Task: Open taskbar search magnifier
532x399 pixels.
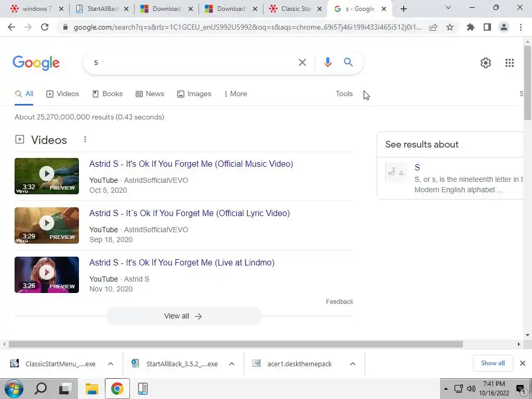Action: click(41, 389)
